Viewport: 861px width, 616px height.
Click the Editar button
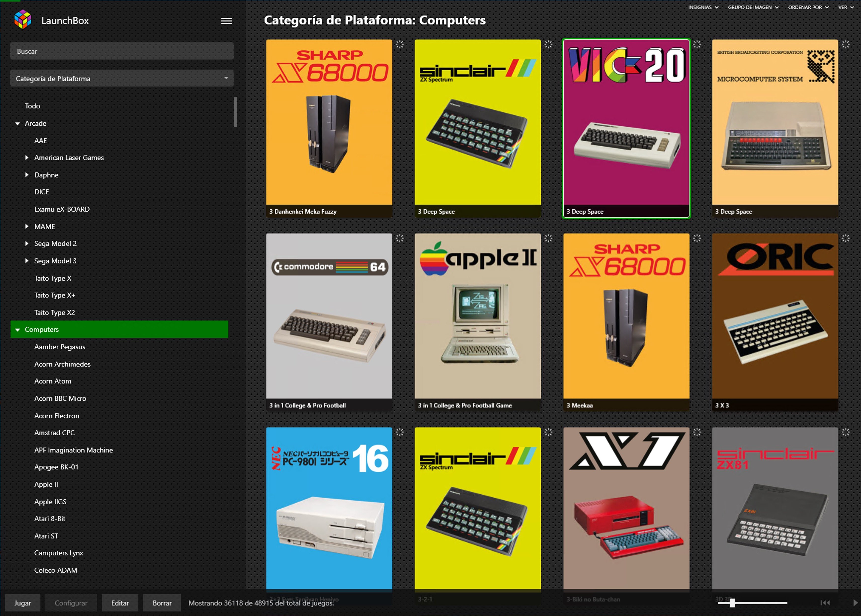[x=120, y=603]
